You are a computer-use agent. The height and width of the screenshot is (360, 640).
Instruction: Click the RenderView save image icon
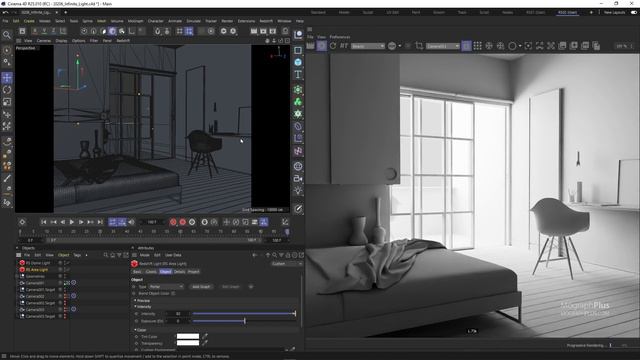(562, 46)
